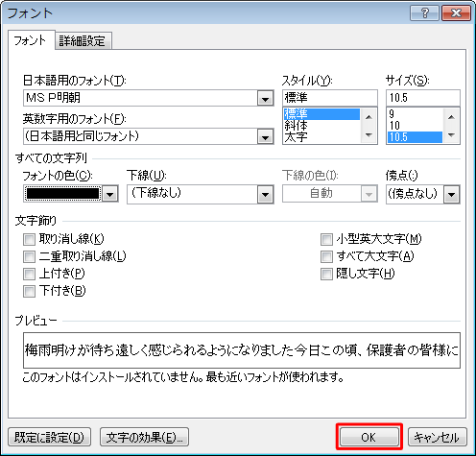Click the black フォントの色 swatch
The image size is (476, 456).
pos(62,194)
